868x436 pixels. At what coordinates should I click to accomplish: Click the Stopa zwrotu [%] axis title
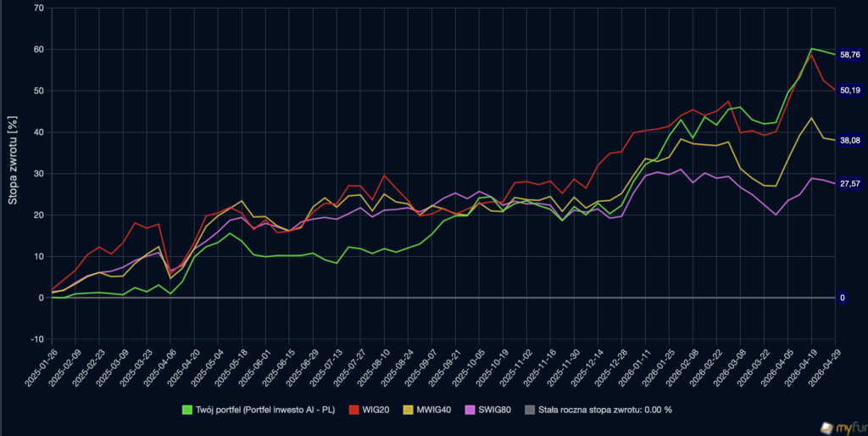[x=14, y=174]
